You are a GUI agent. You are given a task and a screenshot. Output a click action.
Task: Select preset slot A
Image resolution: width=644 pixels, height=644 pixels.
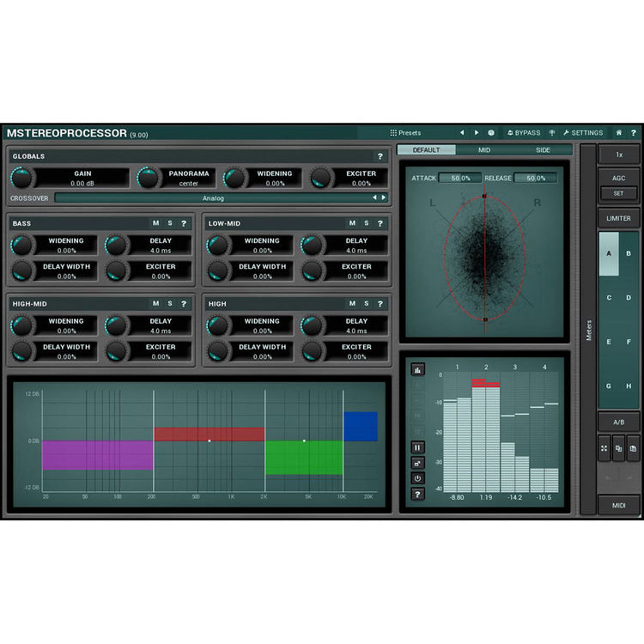click(609, 254)
